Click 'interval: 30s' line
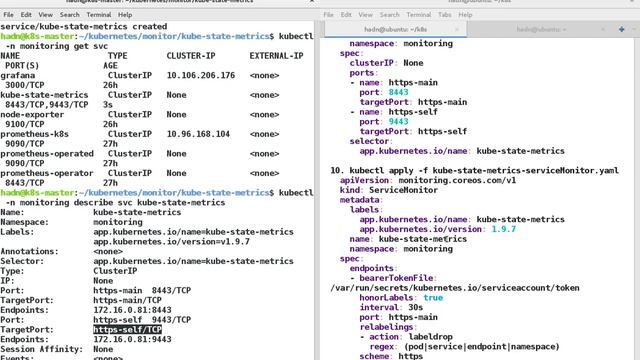 [391, 308]
